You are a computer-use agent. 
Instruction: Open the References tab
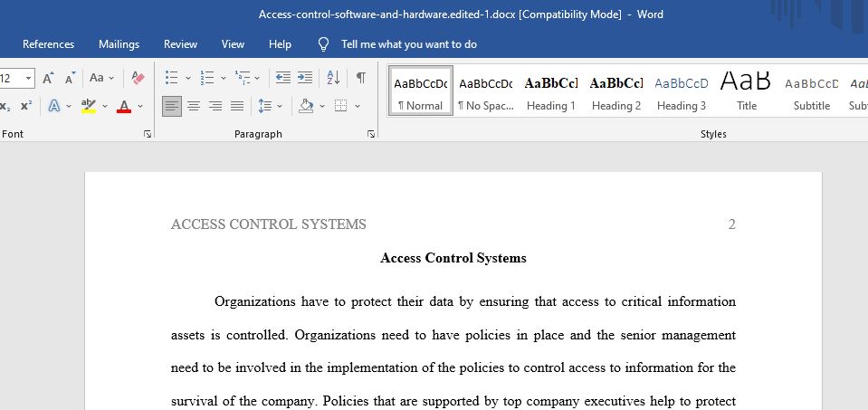48,44
